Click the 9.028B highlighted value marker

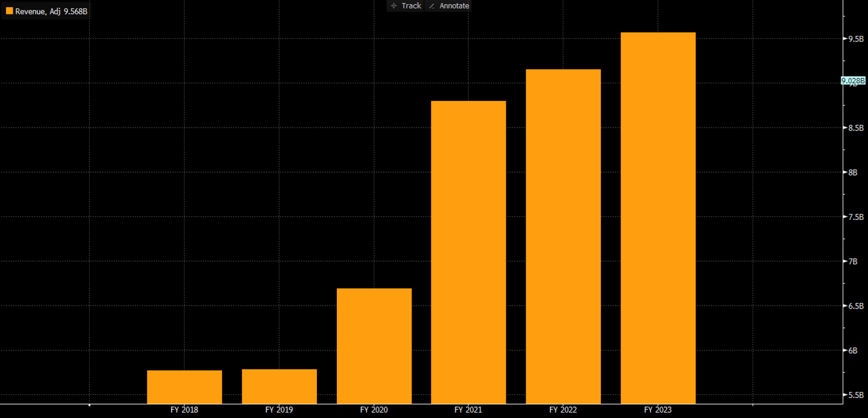coord(853,80)
